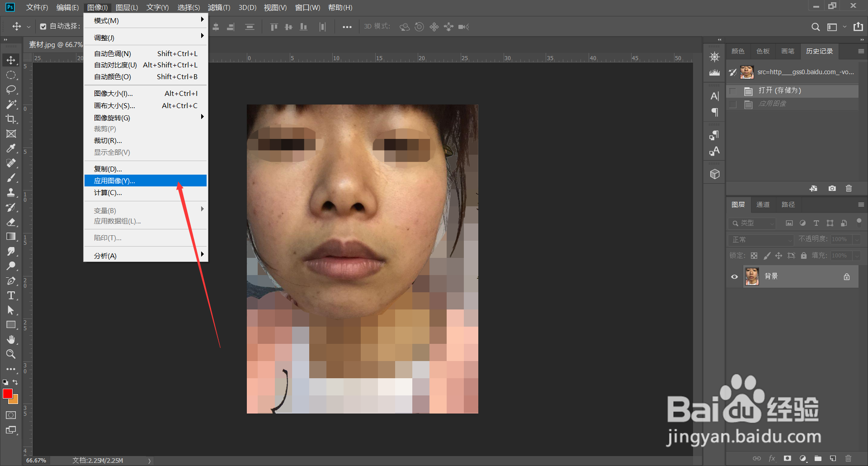The width and height of the screenshot is (868, 466).
Task: Click the red foreground color swatch
Action: (8, 394)
